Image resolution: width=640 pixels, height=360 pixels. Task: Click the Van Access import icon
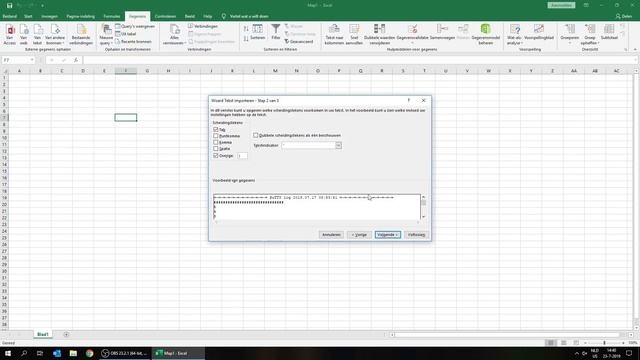pos(10,30)
